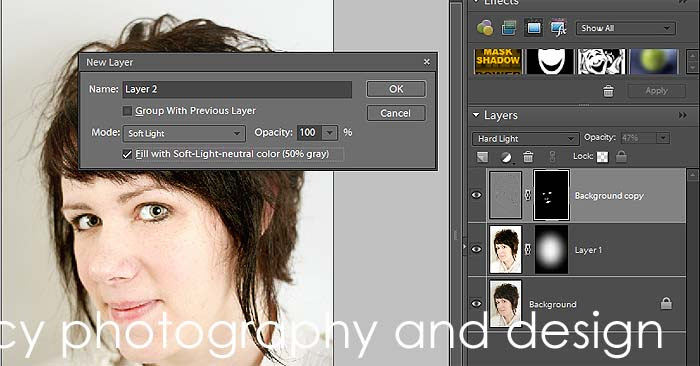Click the Opacity 100 field in dialog
This screenshot has width=700, height=366.
pyautogui.click(x=309, y=133)
